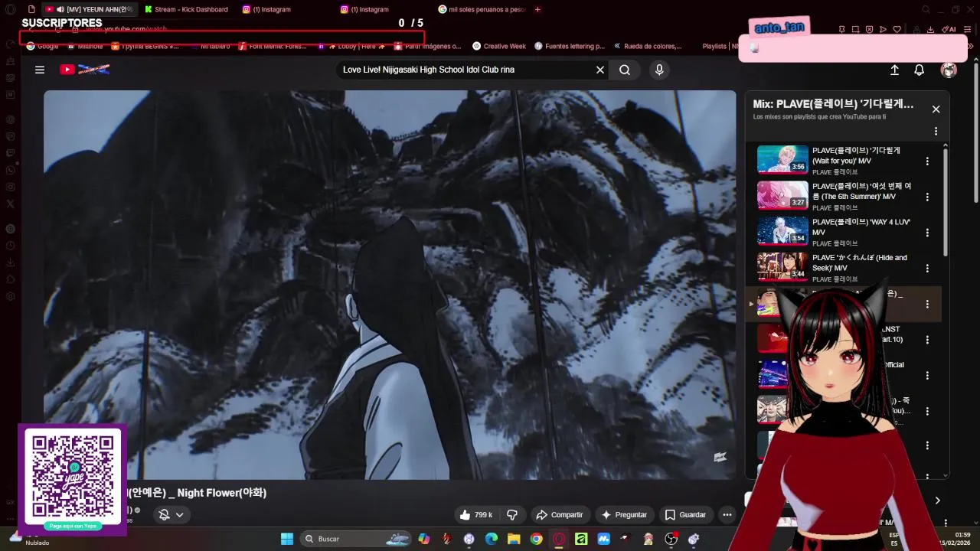Image resolution: width=980 pixels, height=551 pixels.
Task: Open the Opera player arrow icon
Action: point(883,30)
